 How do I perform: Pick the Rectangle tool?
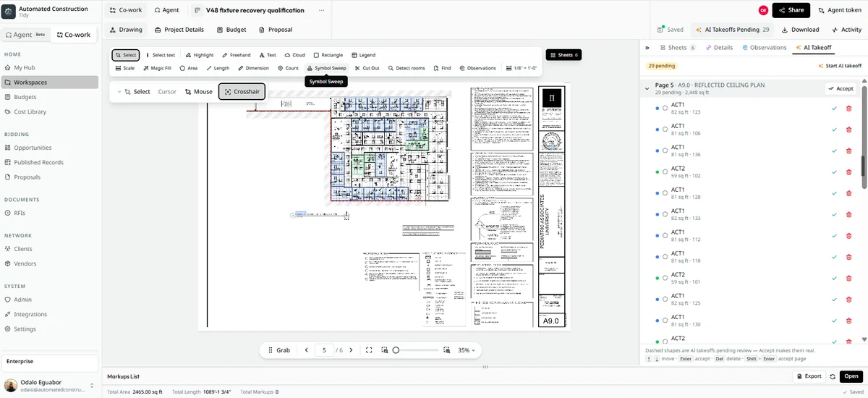point(328,55)
